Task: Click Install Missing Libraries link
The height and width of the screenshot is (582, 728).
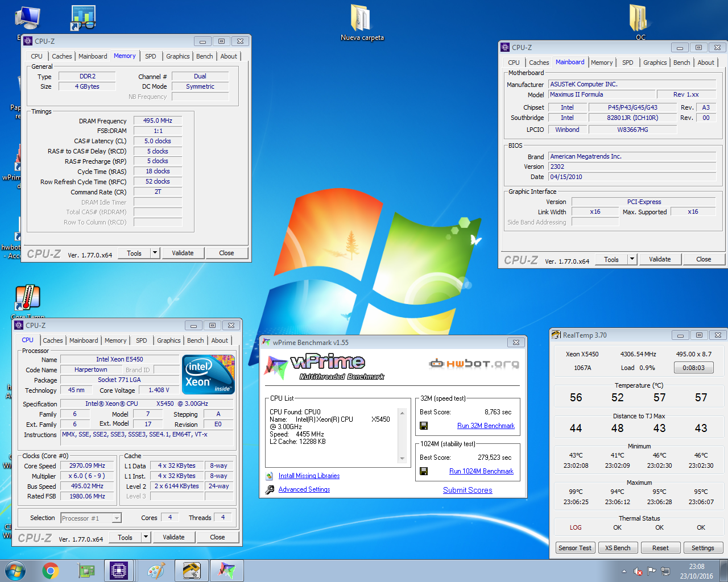Action: pos(309,476)
